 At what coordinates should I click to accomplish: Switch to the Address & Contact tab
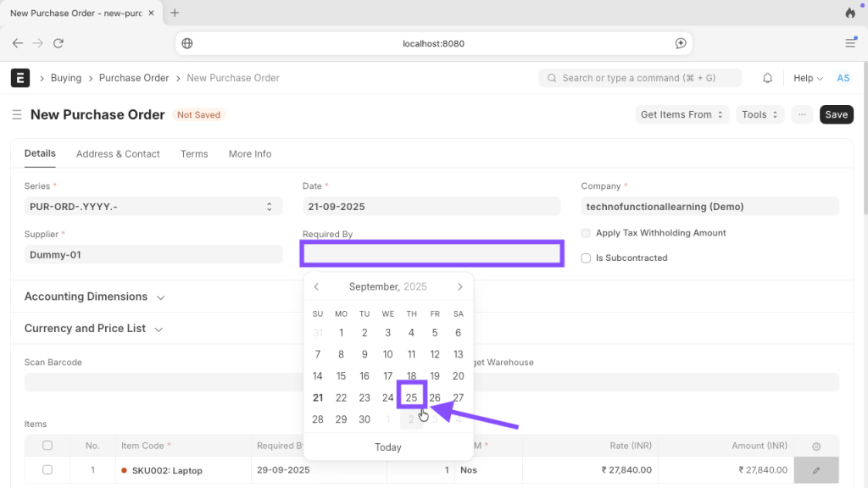click(118, 154)
